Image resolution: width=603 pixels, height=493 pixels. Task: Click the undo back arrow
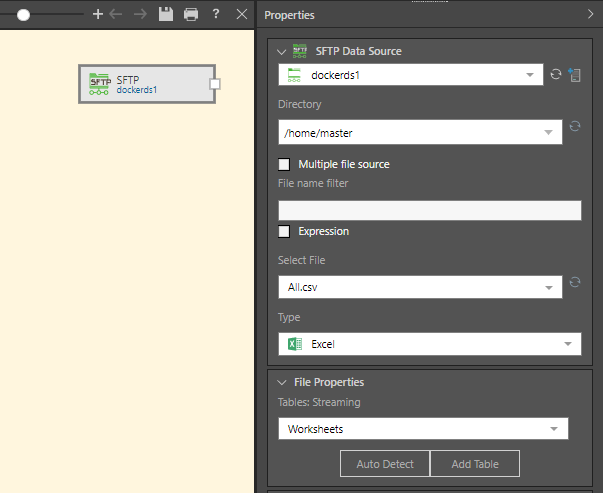click(118, 15)
